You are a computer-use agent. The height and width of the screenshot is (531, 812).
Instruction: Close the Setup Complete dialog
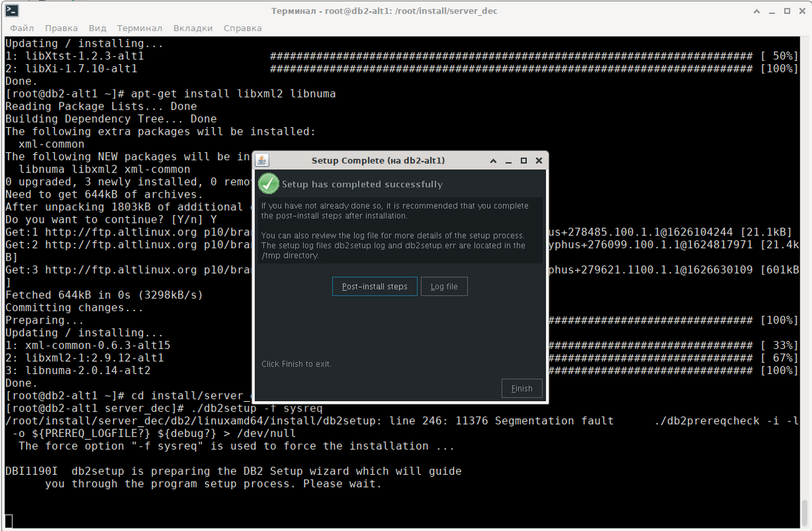click(x=539, y=161)
